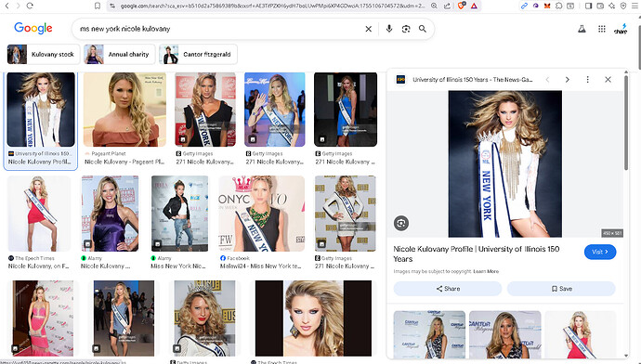Open Search Labs flask icon
The image size is (641, 364).
click(582, 29)
